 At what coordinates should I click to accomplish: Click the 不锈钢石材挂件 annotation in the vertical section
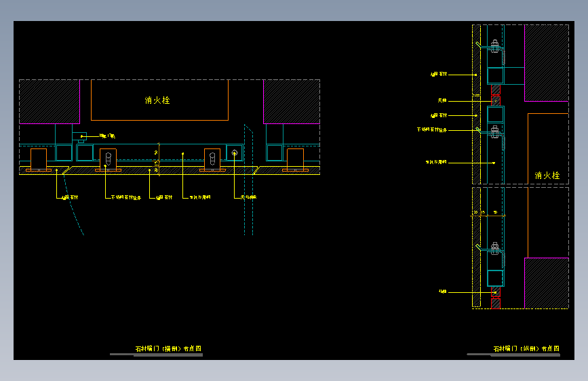click(432, 129)
